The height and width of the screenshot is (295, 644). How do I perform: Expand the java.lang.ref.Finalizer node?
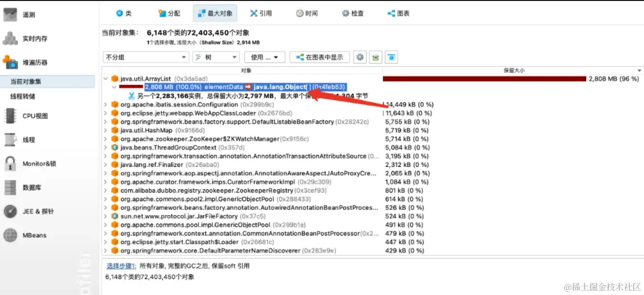(x=106, y=165)
